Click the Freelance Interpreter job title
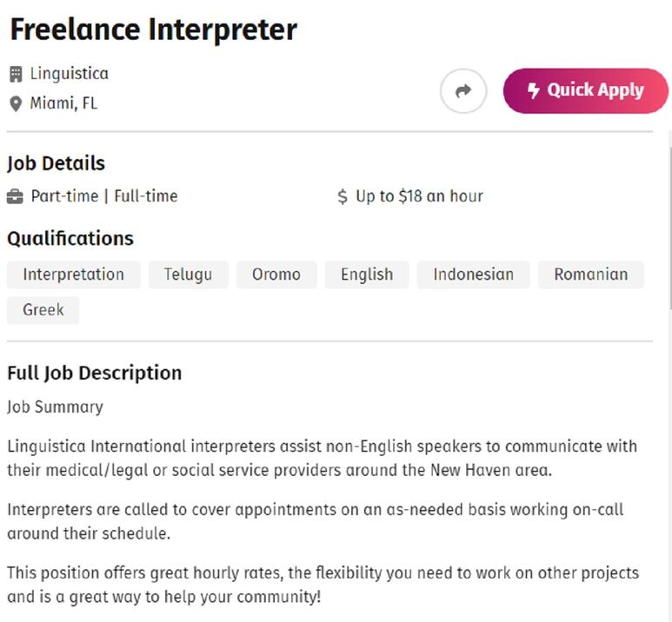 [x=153, y=30]
